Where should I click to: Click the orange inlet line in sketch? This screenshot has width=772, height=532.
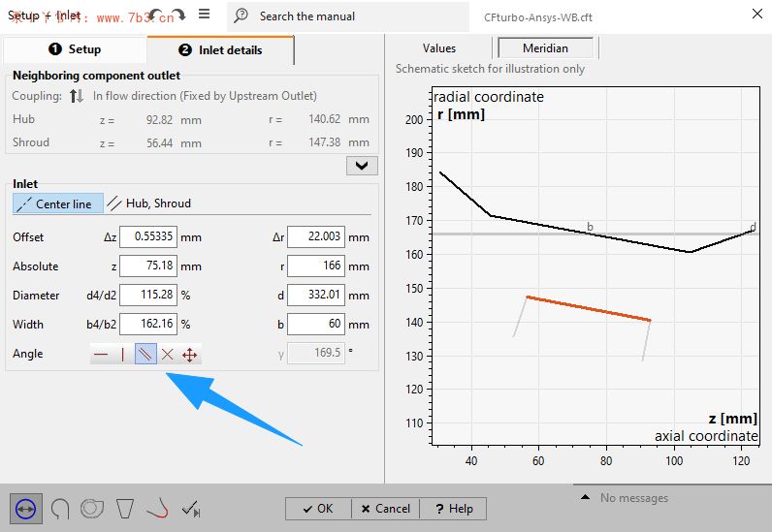[589, 308]
